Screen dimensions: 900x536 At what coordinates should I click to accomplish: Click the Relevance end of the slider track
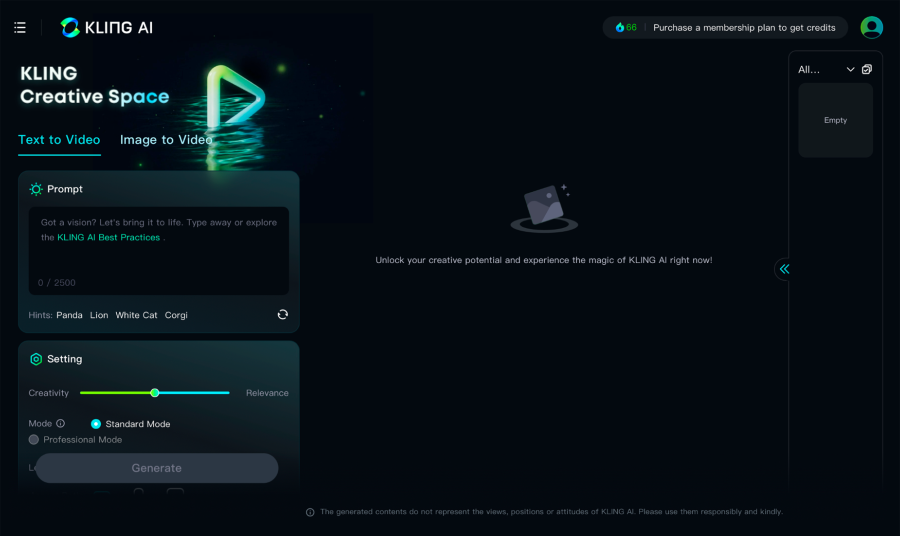(x=227, y=393)
